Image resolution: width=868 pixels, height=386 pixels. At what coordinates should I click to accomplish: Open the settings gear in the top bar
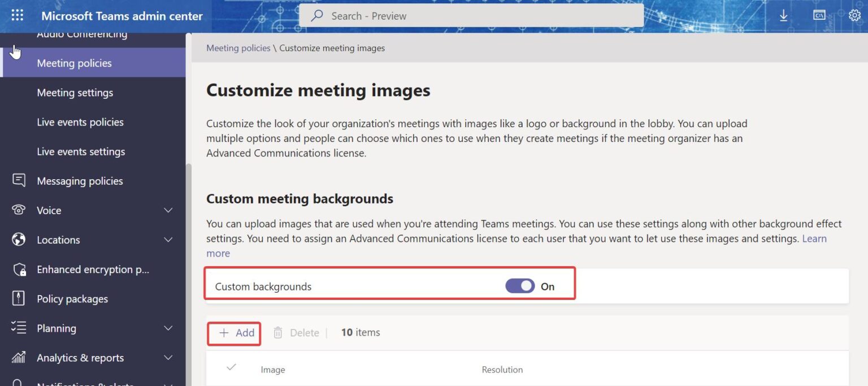tap(854, 15)
